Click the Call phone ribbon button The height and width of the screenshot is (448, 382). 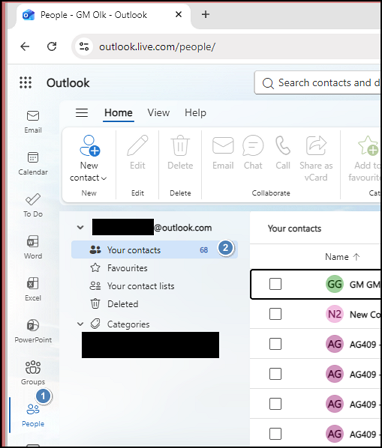coord(283,152)
